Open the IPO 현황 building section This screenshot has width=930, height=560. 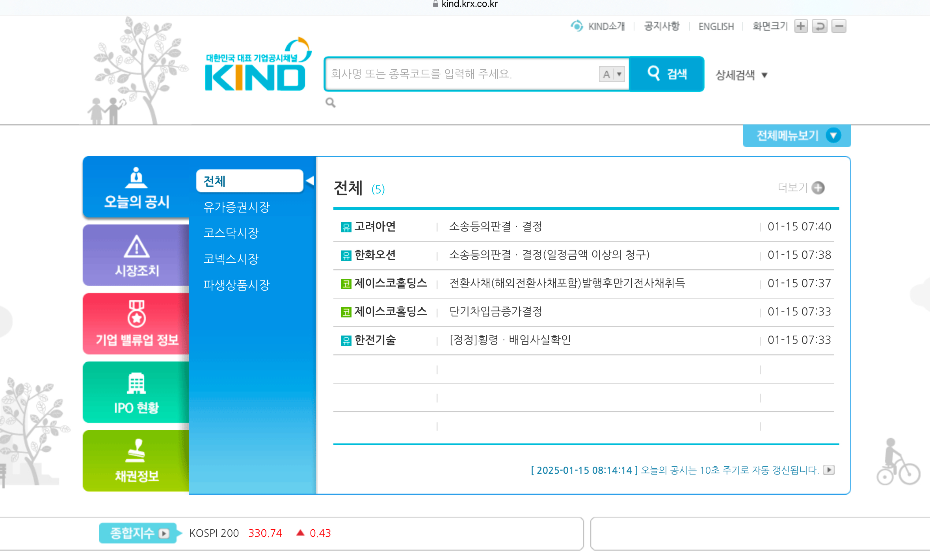136,392
